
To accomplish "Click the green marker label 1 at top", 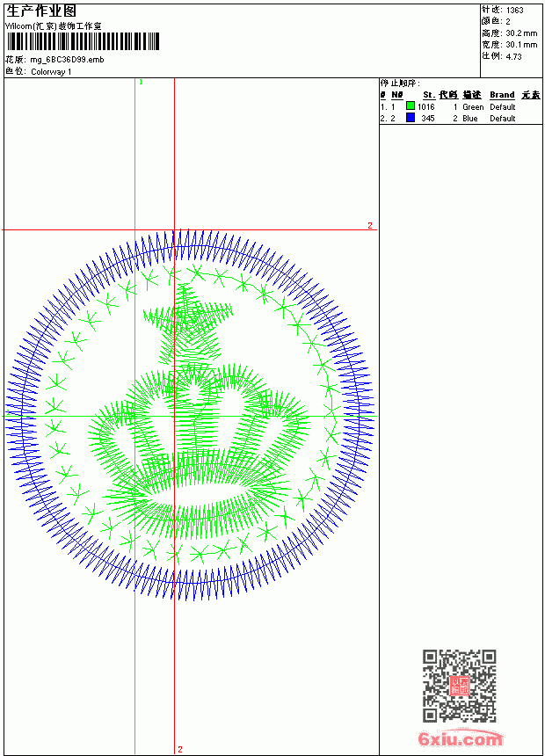I will click(141, 83).
